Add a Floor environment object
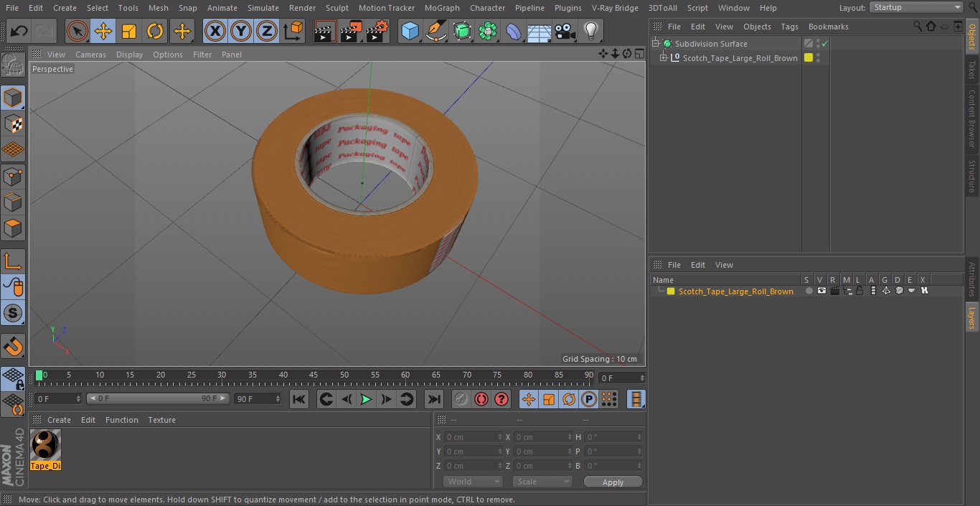The height and width of the screenshot is (506, 980). [x=540, y=32]
